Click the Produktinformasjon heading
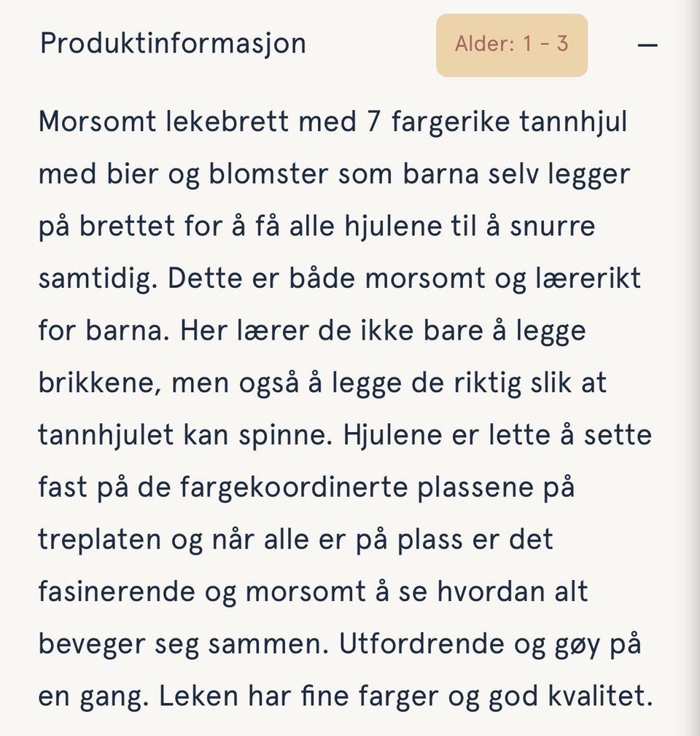Screen dimensions: 700x736 click(x=174, y=44)
